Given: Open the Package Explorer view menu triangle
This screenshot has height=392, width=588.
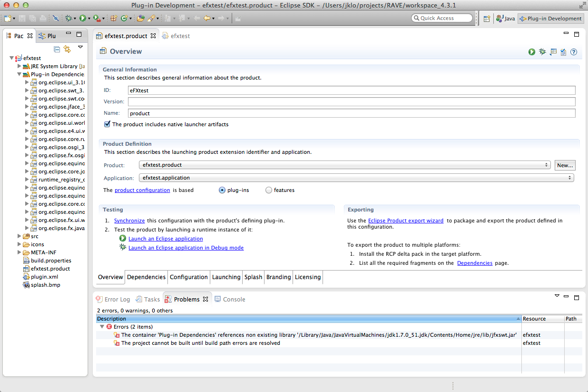Looking at the screenshot, I should point(80,47).
